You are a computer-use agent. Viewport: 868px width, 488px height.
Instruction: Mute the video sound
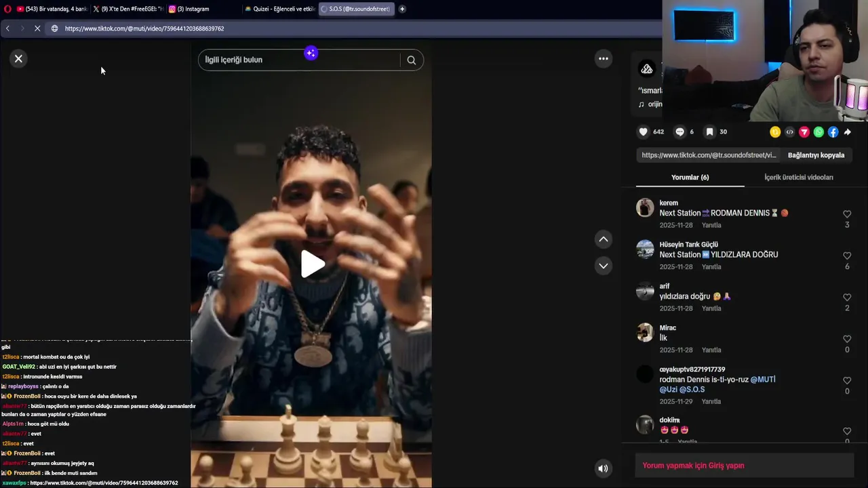point(603,468)
